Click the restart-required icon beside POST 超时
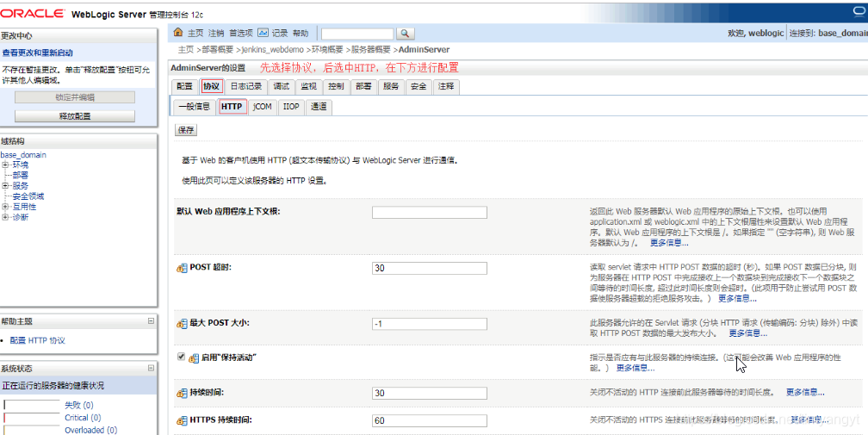The image size is (868, 435). 183,269
